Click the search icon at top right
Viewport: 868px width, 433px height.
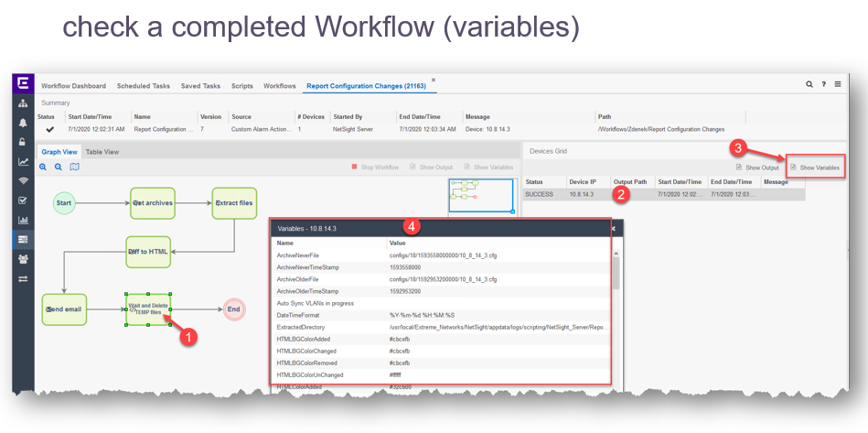(x=809, y=84)
